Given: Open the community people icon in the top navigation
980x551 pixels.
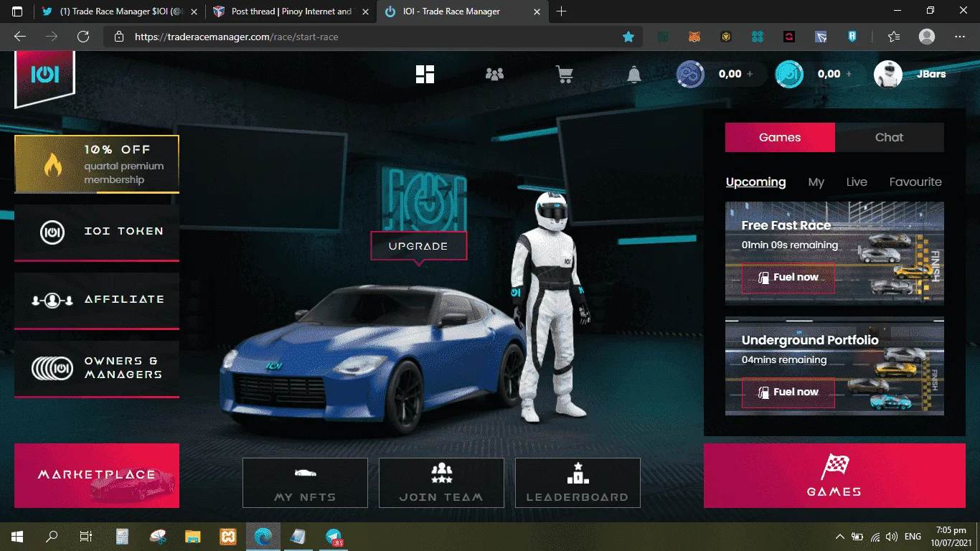Looking at the screenshot, I should pos(494,74).
